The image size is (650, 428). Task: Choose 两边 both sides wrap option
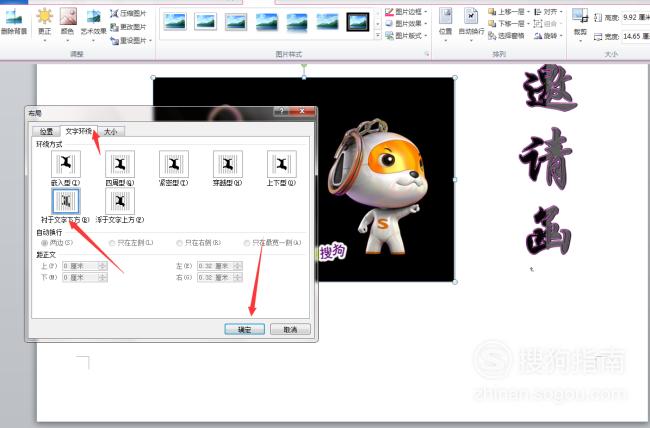(x=57, y=243)
